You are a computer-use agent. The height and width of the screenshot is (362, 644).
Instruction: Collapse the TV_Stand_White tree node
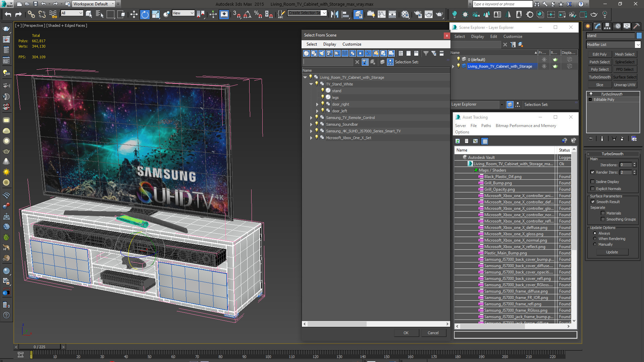[311, 84]
